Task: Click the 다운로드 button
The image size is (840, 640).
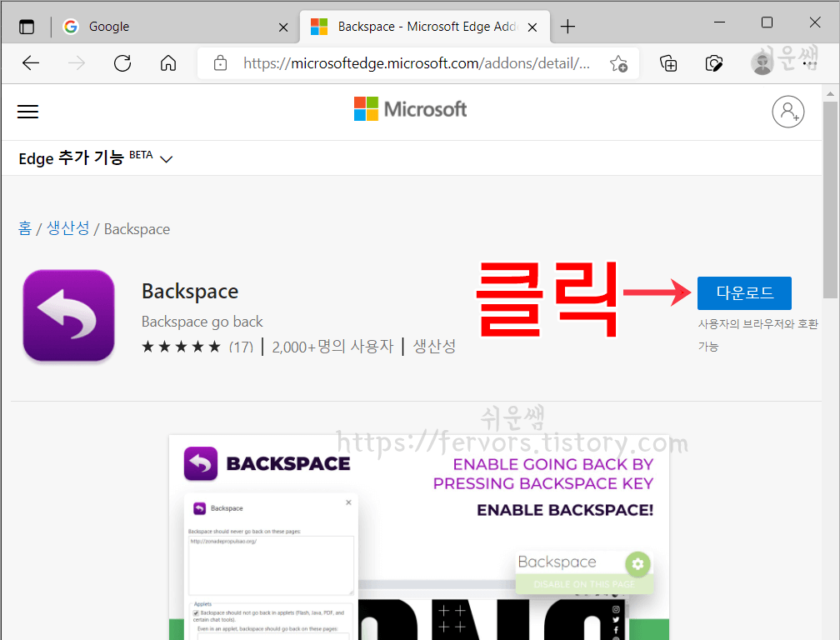Action: [x=744, y=293]
